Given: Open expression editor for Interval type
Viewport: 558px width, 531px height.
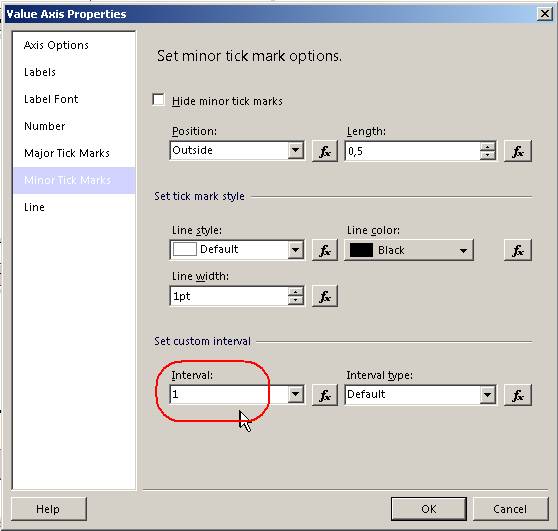Looking at the screenshot, I should tap(518, 395).
